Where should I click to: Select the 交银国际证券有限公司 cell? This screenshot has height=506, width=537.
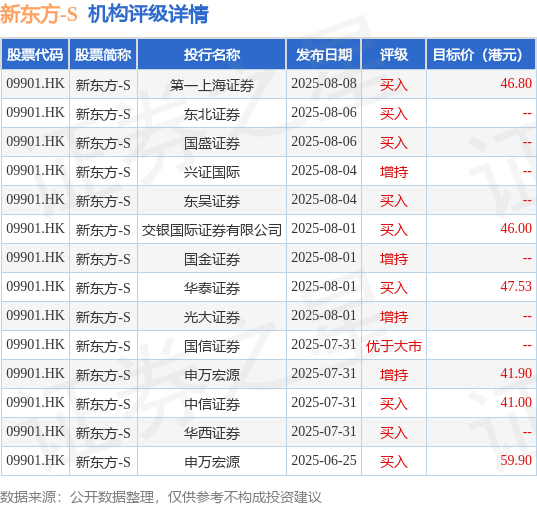[x=212, y=230]
